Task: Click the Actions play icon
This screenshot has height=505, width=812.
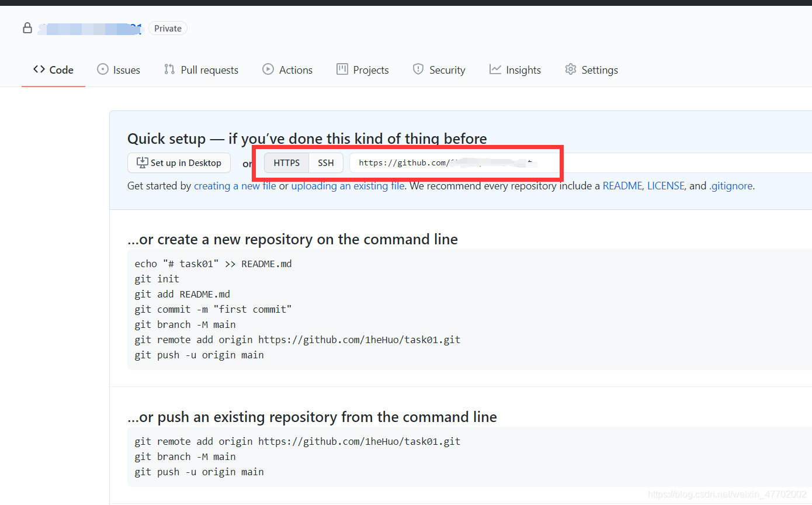Action: 268,70
